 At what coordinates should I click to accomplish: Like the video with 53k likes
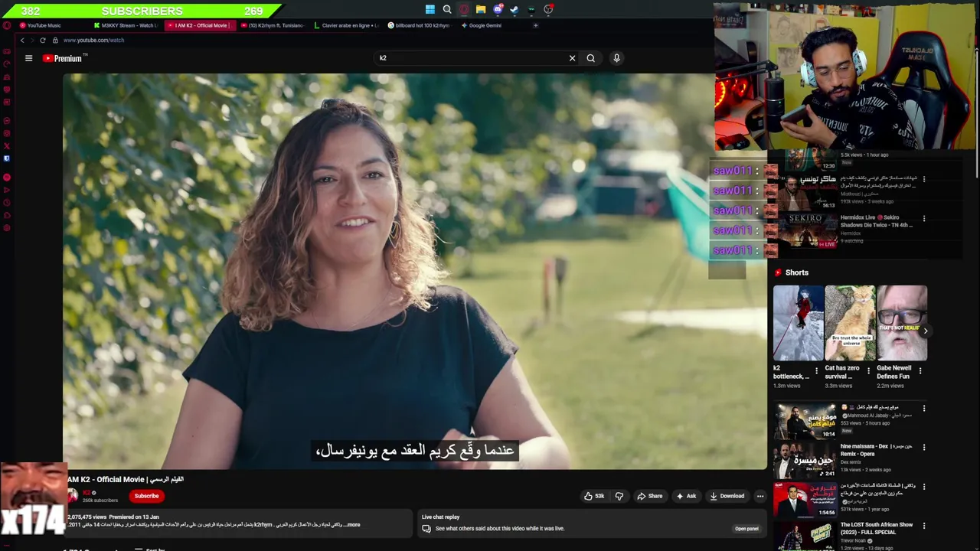pyautogui.click(x=594, y=496)
